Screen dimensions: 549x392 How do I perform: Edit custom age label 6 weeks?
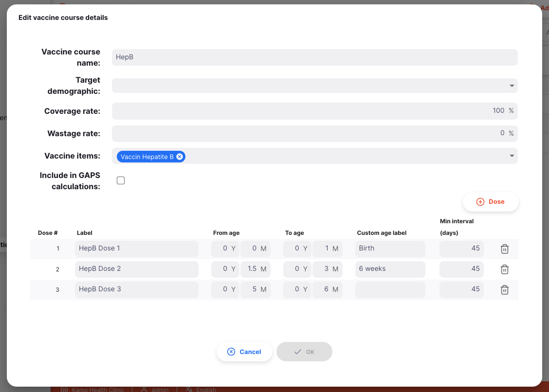(x=390, y=269)
